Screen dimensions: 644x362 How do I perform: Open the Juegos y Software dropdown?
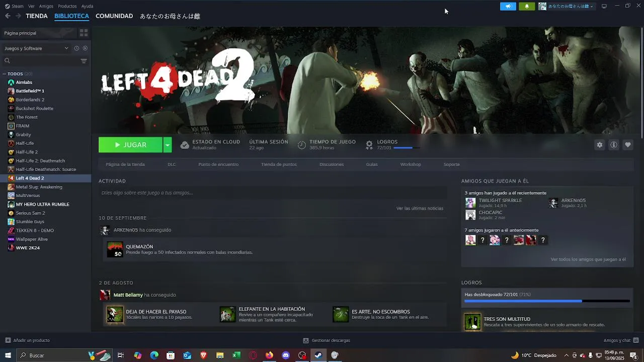point(36,48)
